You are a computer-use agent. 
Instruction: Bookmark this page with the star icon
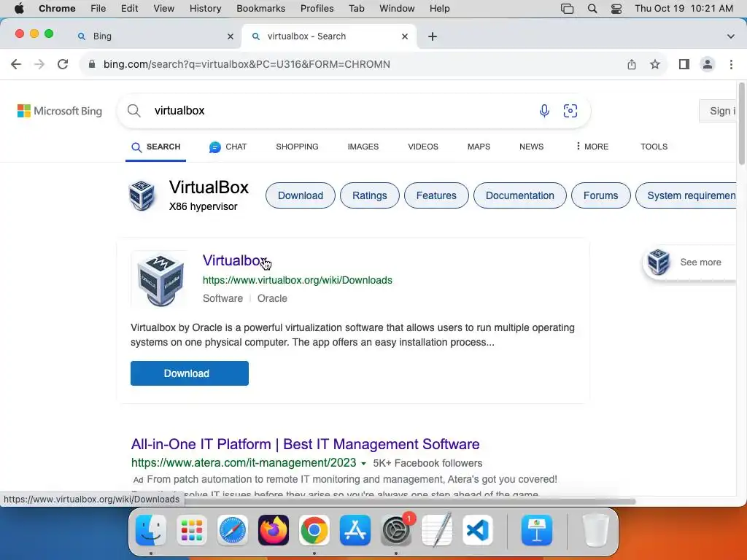click(655, 64)
